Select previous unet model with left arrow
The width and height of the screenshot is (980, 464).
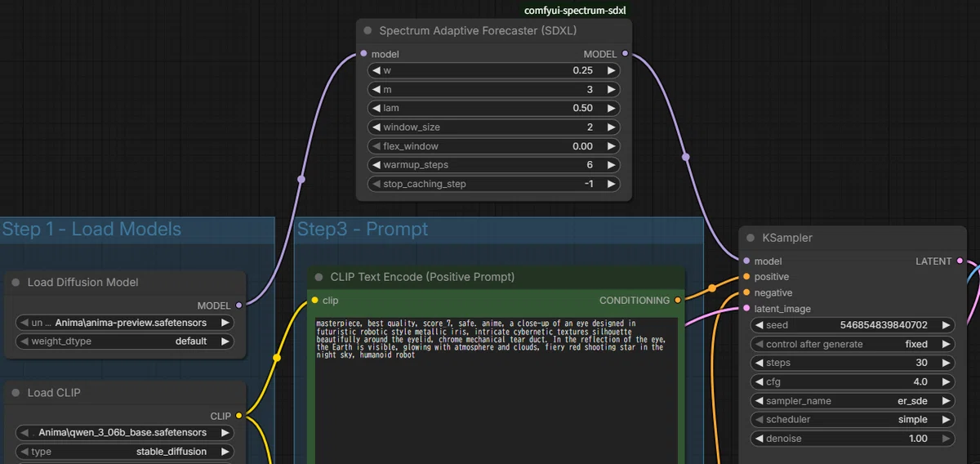click(24, 323)
